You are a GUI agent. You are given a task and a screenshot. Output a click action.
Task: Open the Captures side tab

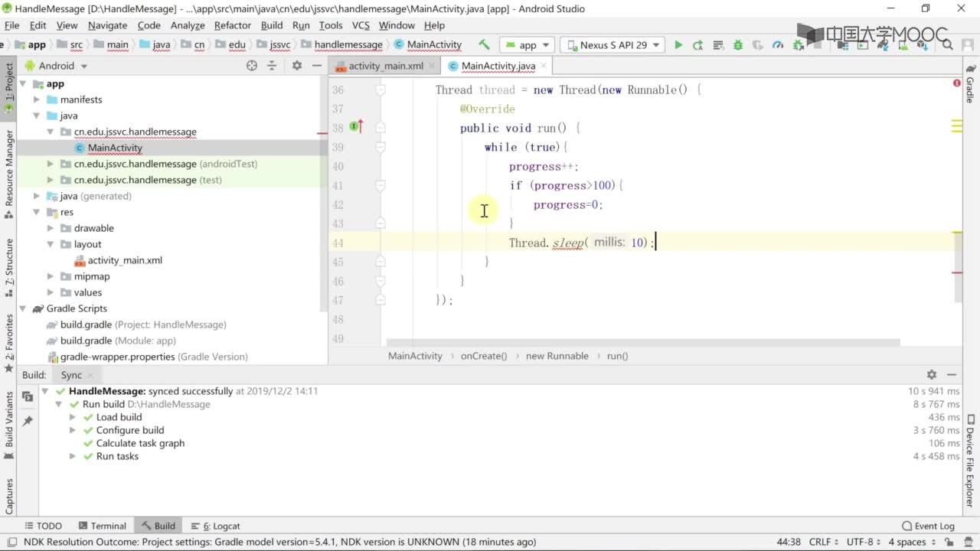(9, 497)
